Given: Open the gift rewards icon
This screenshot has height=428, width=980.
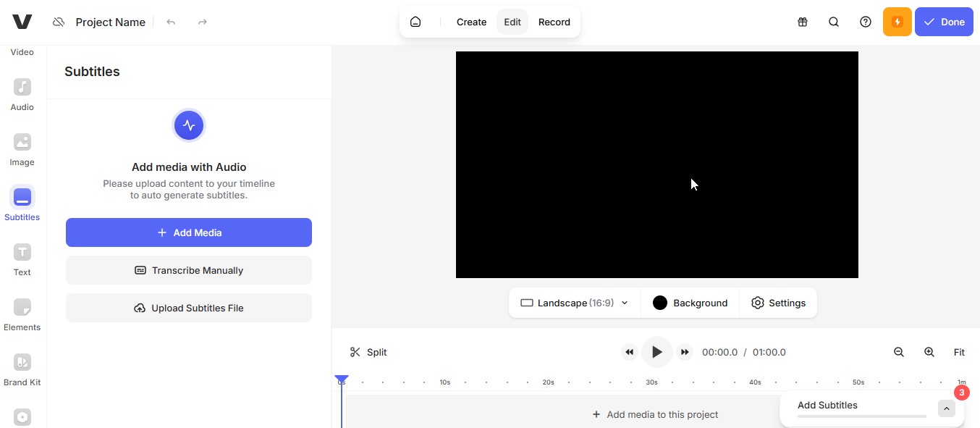Looking at the screenshot, I should tap(803, 22).
